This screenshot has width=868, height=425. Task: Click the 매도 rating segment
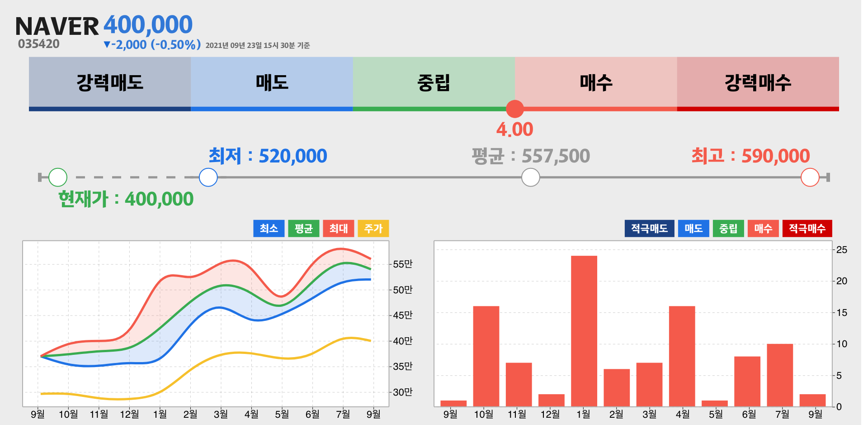click(x=272, y=84)
